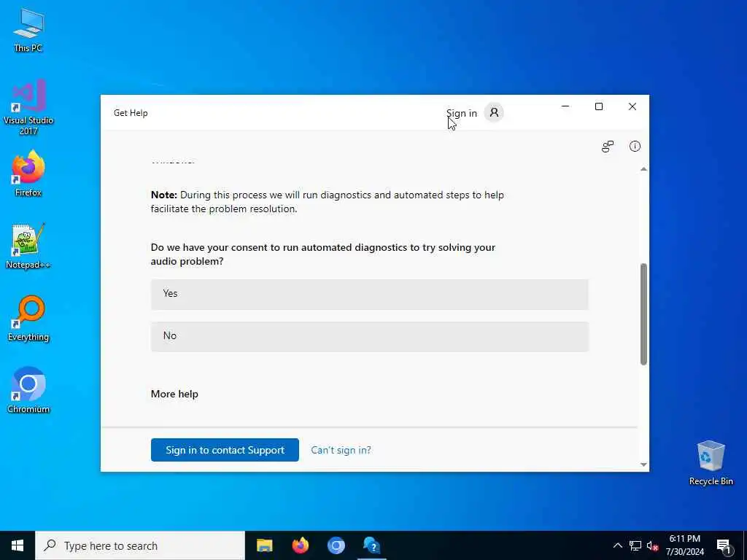Viewport: 747px width, 560px height.
Task: Close the Get Help window
Action: [x=632, y=106]
